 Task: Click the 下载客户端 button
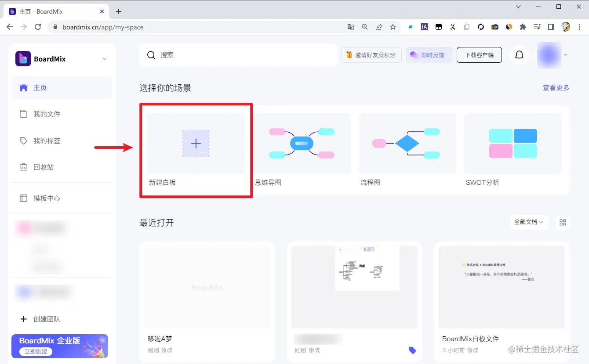point(479,55)
